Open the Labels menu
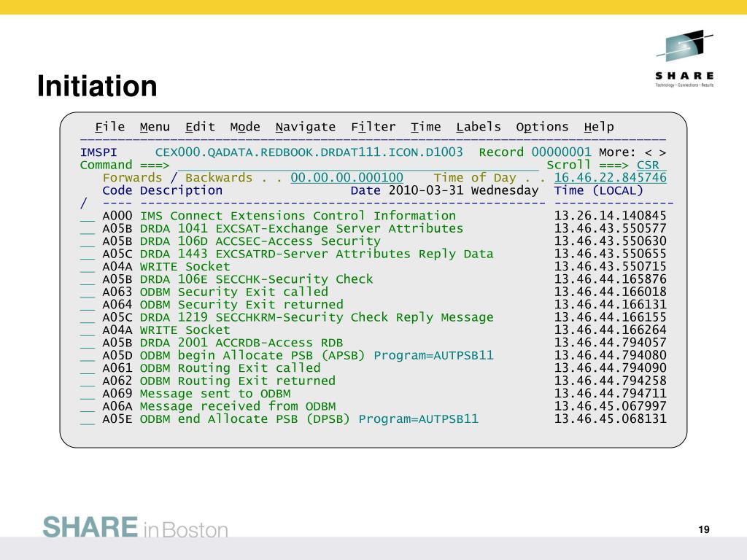 [x=479, y=127]
